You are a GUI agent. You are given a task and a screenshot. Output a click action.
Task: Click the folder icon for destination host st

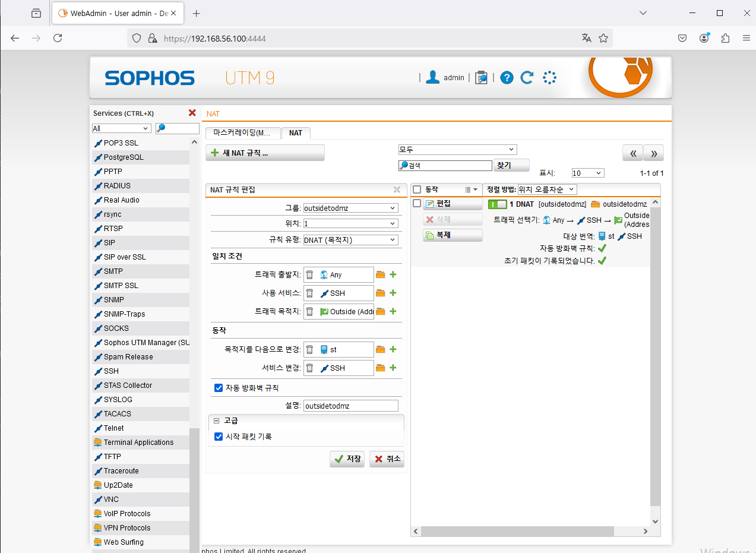coord(381,349)
